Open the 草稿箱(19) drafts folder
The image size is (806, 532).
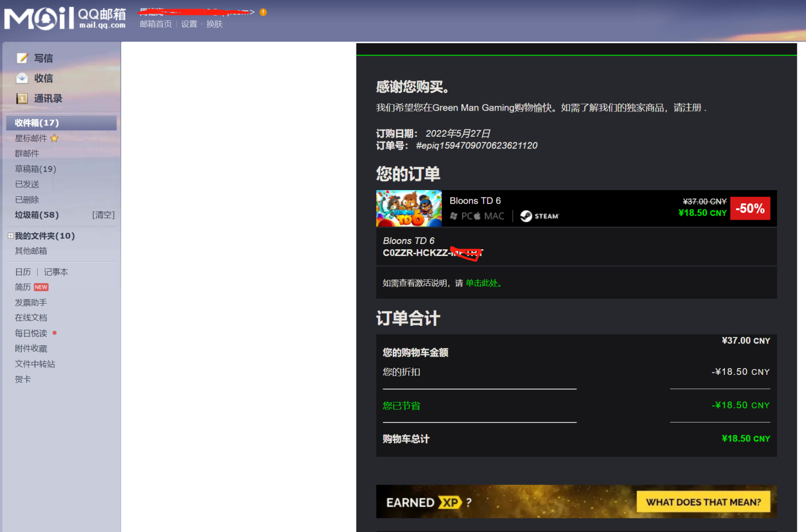(35, 169)
